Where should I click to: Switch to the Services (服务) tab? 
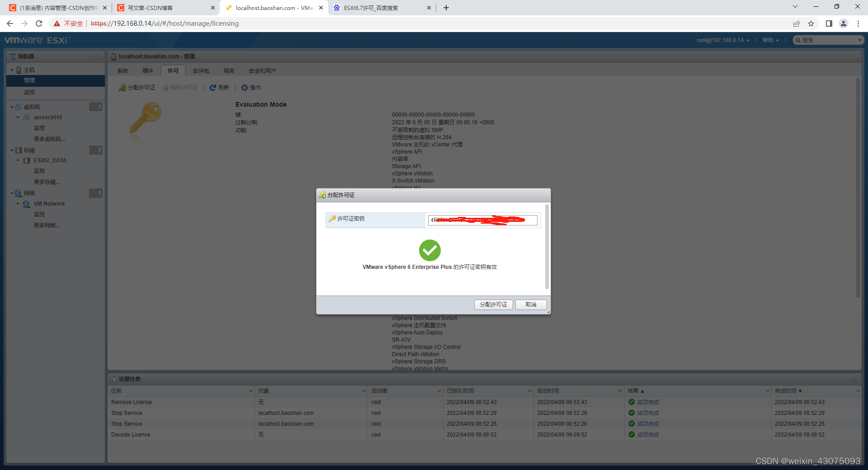[229, 71]
